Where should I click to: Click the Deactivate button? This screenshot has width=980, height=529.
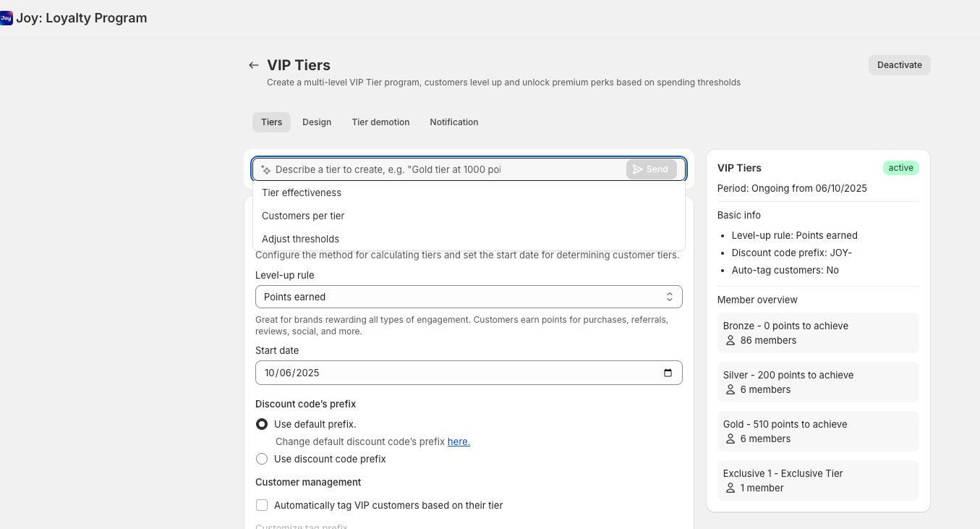[900, 65]
